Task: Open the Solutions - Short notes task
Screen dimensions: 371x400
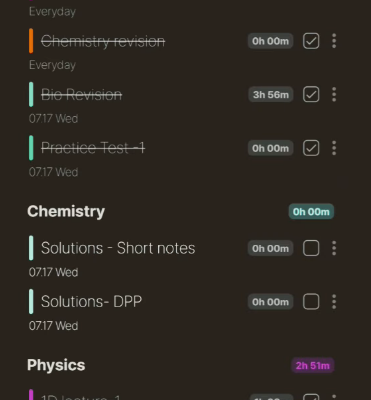Action: pyautogui.click(x=118, y=248)
